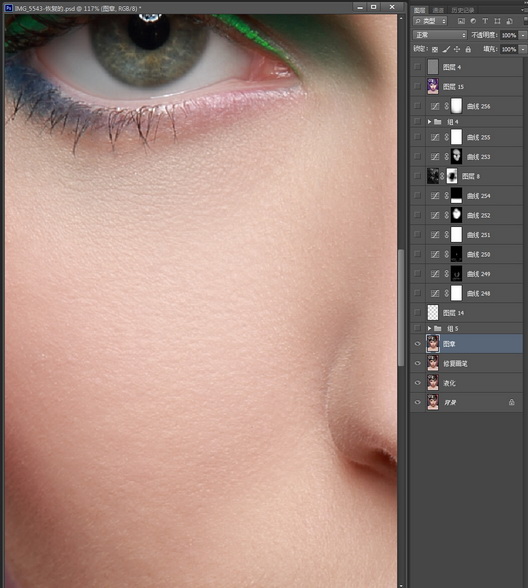Open the 正常 blend mode dropdown

click(x=440, y=35)
